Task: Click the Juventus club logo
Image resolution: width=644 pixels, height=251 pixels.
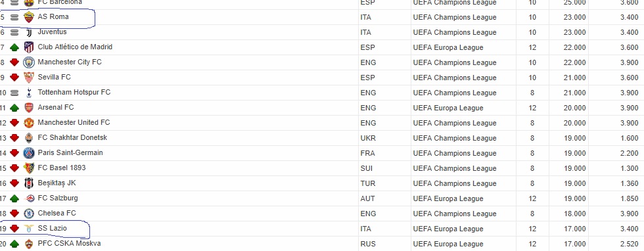Action: (29, 32)
